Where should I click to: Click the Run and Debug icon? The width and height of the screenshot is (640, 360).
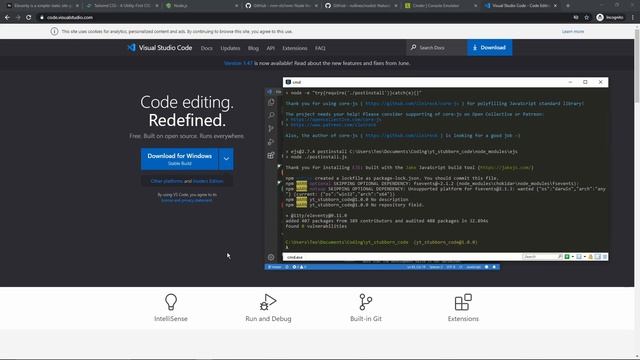[268, 302]
